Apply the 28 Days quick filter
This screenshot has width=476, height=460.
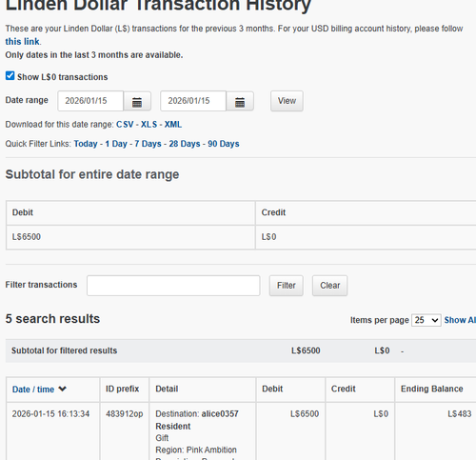[185, 144]
